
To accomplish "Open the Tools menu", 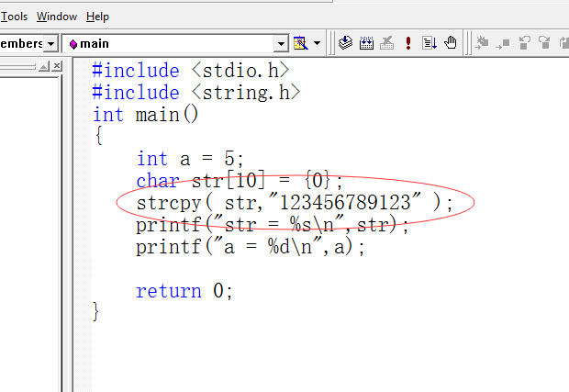I will click(16, 17).
